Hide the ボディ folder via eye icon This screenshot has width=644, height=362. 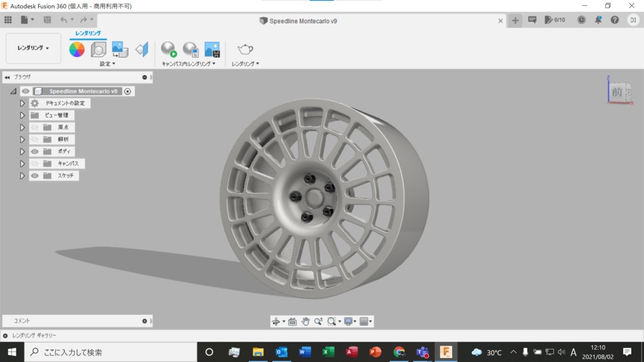(35, 151)
